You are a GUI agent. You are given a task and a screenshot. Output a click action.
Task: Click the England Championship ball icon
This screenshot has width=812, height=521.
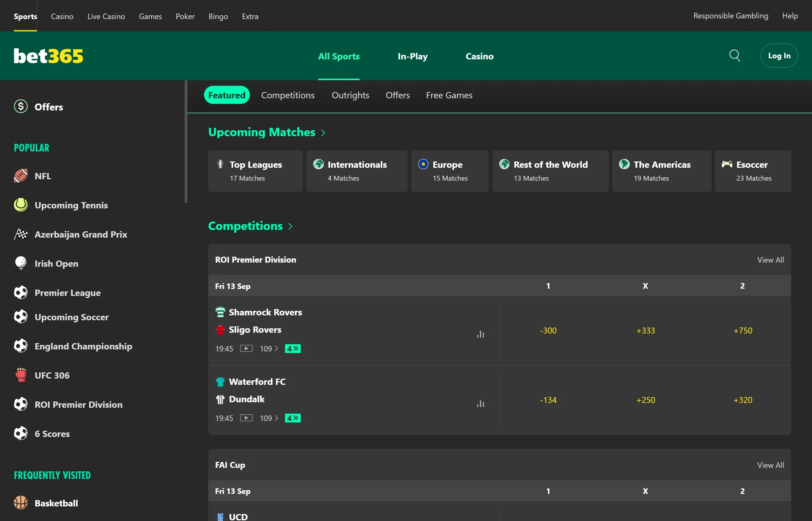21,346
